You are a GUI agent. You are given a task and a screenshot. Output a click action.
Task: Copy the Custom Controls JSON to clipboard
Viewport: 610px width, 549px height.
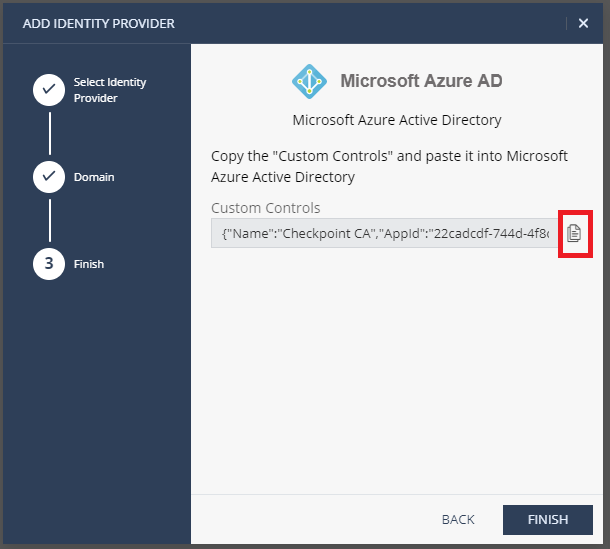tap(574, 233)
